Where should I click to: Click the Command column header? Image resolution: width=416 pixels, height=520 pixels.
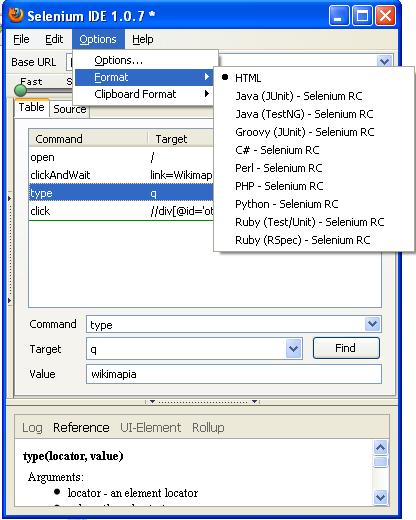(88, 139)
